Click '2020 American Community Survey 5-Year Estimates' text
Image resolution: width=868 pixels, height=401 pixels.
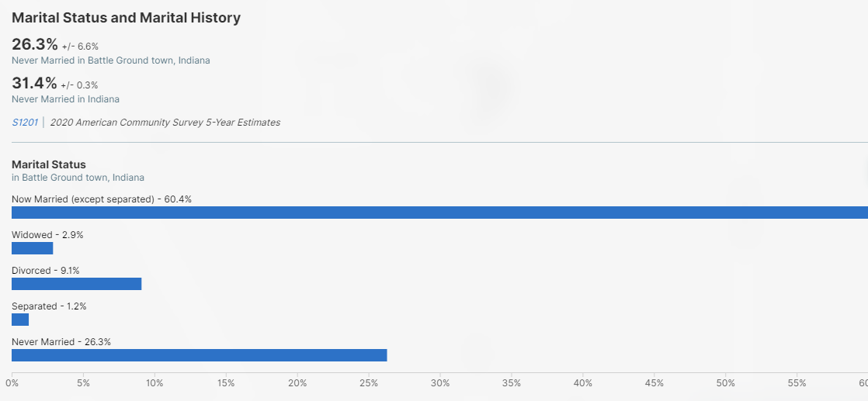pos(165,123)
